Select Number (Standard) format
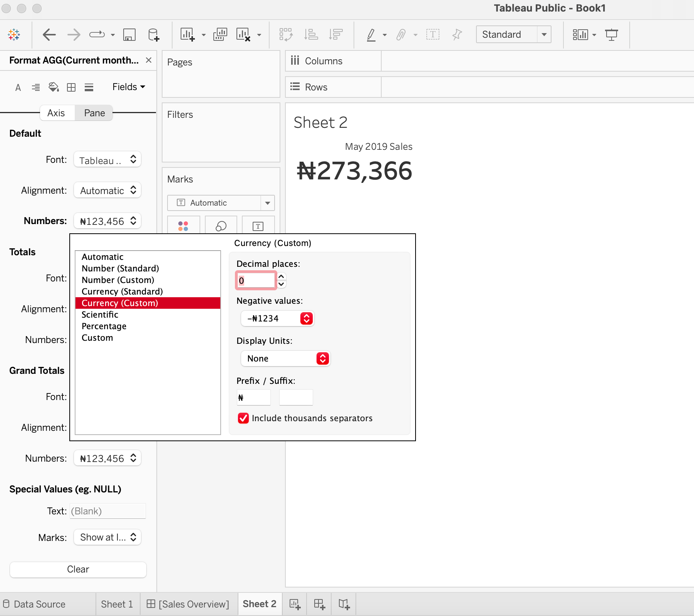Screen dimensions: 694x616 pos(148,268)
